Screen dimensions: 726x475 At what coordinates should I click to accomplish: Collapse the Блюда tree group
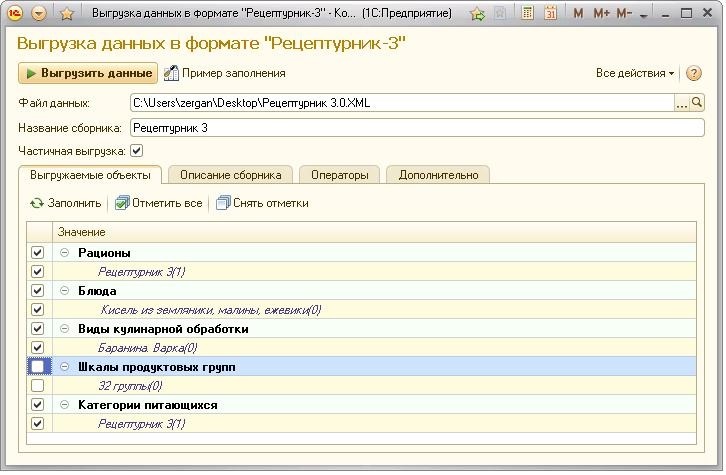[65, 291]
